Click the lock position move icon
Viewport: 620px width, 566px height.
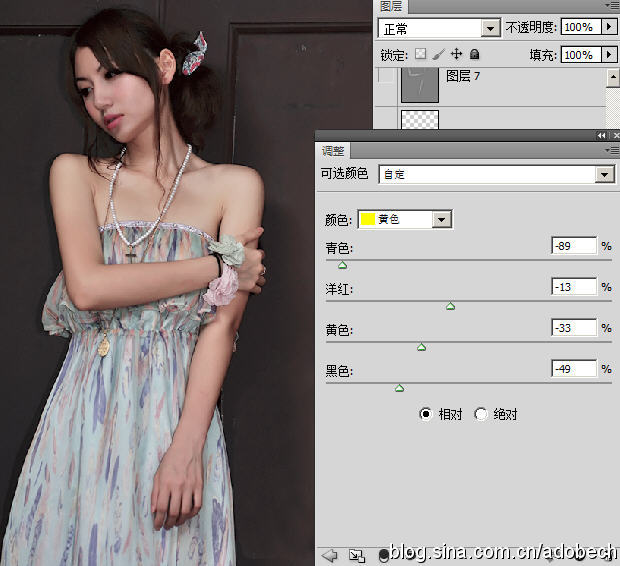[456, 55]
